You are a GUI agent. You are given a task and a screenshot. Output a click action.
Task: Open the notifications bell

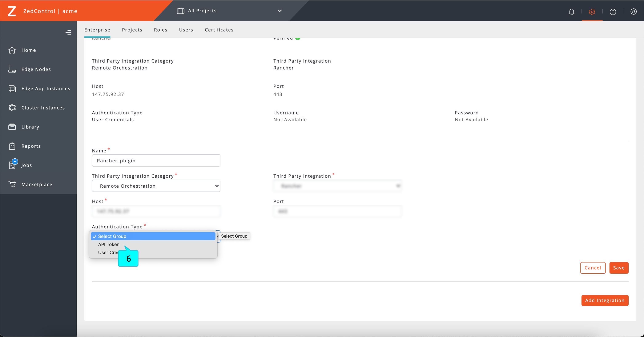tap(572, 12)
